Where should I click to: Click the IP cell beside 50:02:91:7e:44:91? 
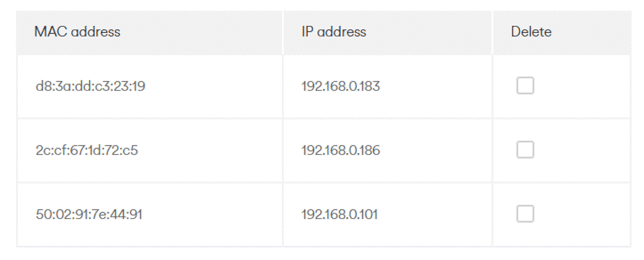340,215
